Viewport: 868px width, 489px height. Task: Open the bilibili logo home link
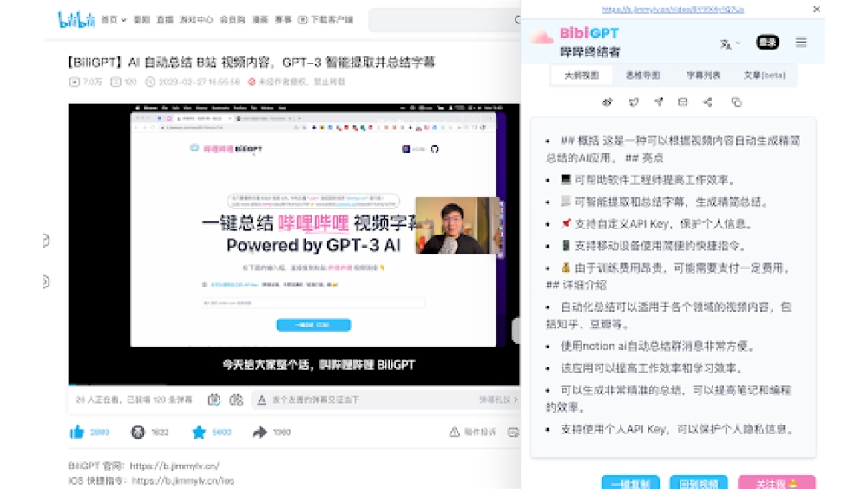click(x=76, y=20)
